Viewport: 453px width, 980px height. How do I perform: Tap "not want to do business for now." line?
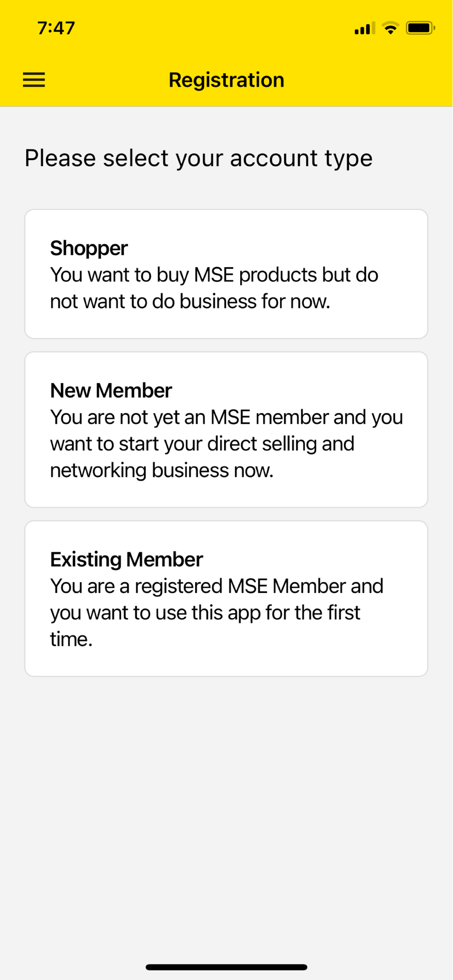pos(190,301)
